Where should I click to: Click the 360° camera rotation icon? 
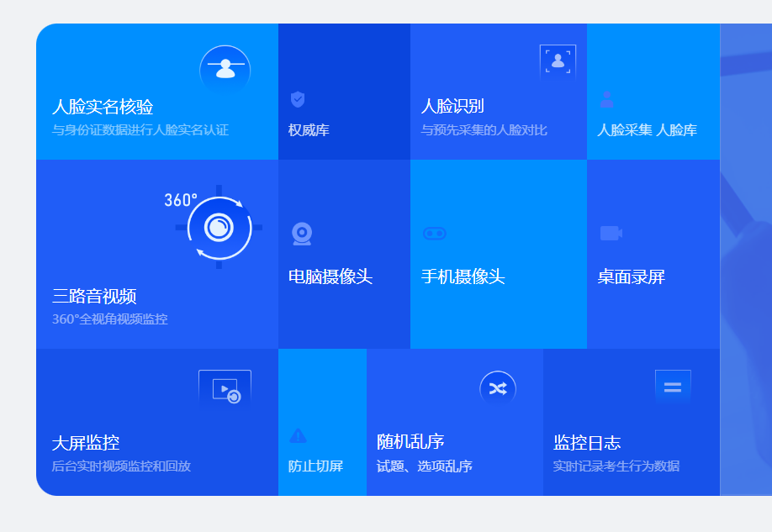pos(219,227)
